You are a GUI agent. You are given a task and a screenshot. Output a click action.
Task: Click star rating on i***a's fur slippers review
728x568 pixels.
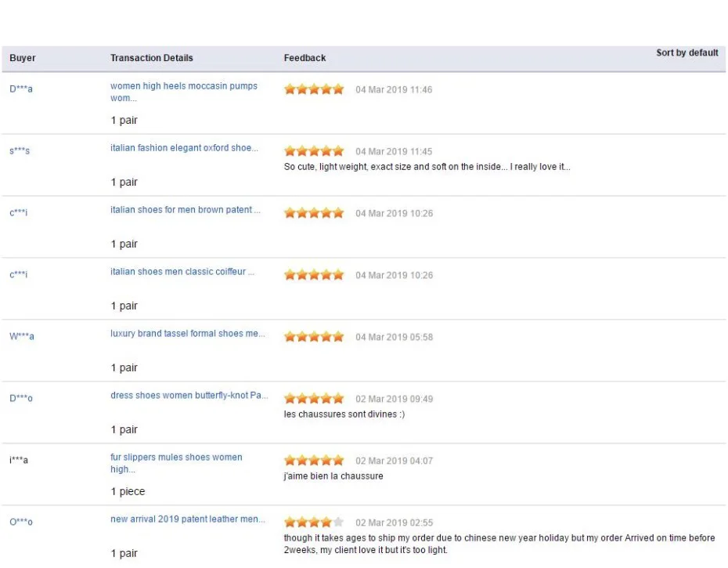(x=314, y=460)
